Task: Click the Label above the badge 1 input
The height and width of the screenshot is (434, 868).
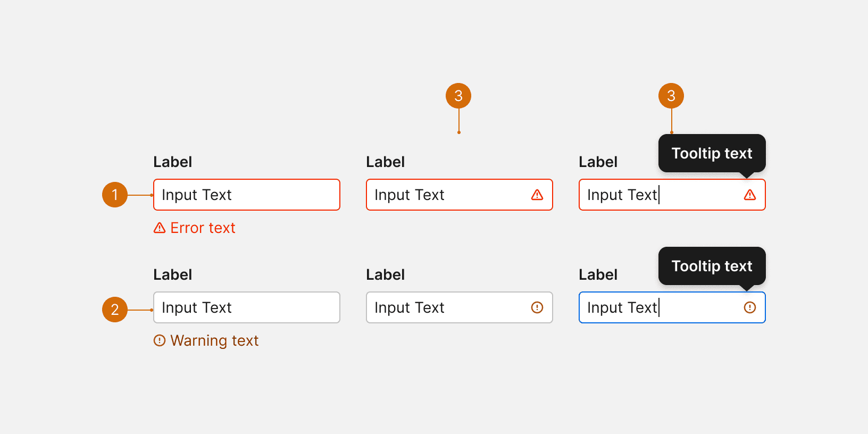Action: tap(172, 162)
